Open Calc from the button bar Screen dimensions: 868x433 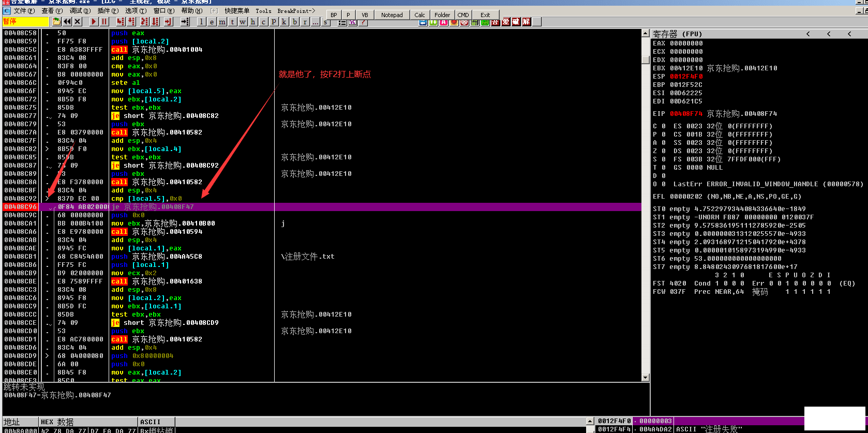[420, 14]
